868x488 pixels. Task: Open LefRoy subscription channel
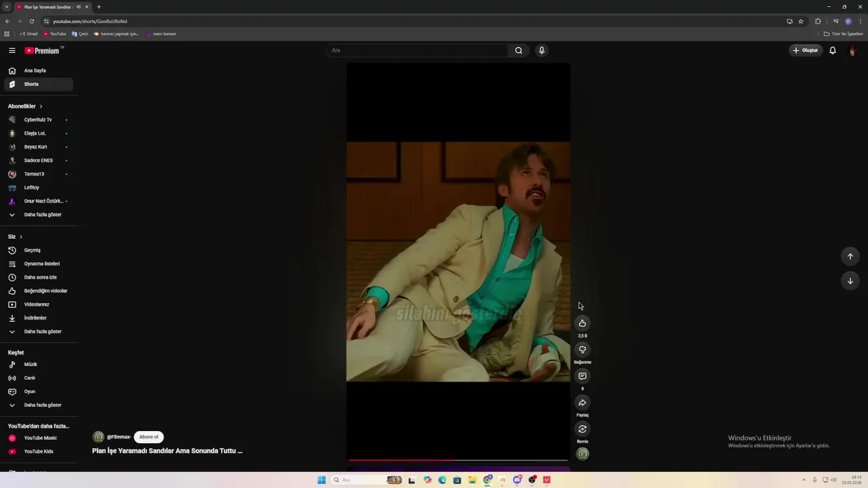pos(39,188)
